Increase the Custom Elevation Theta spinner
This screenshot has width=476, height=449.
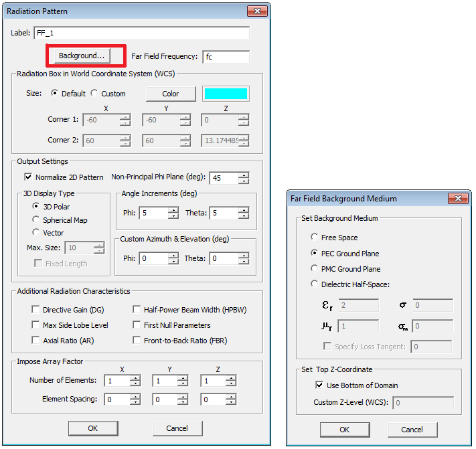click(x=244, y=256)
